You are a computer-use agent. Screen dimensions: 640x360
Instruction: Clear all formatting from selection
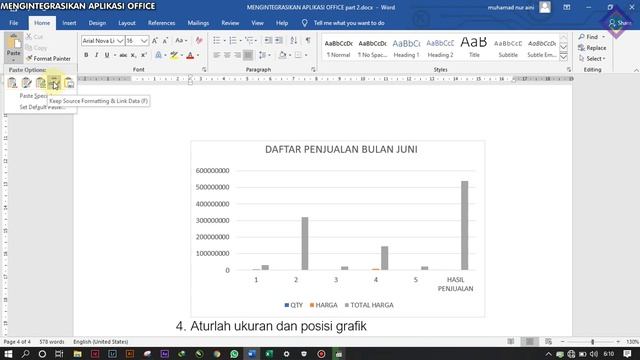[199, 40]
